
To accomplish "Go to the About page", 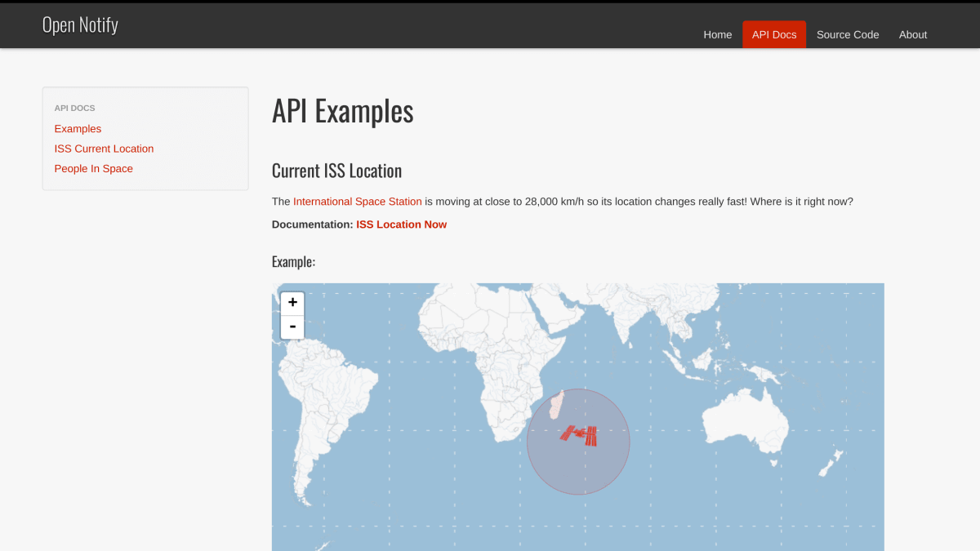I will [913, 34].
